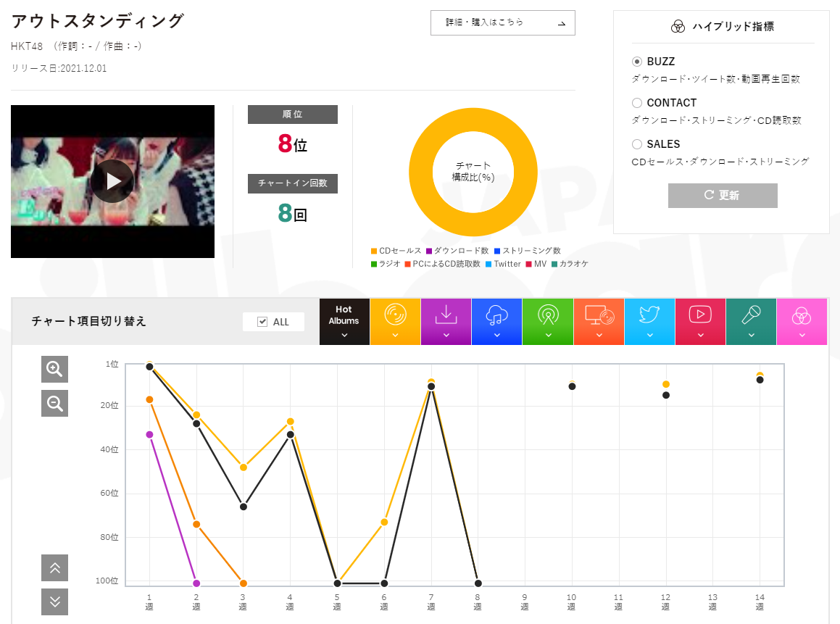Click week 1 black data point at 1位
This screenshot has height=624, width=840.
[150, 367]
